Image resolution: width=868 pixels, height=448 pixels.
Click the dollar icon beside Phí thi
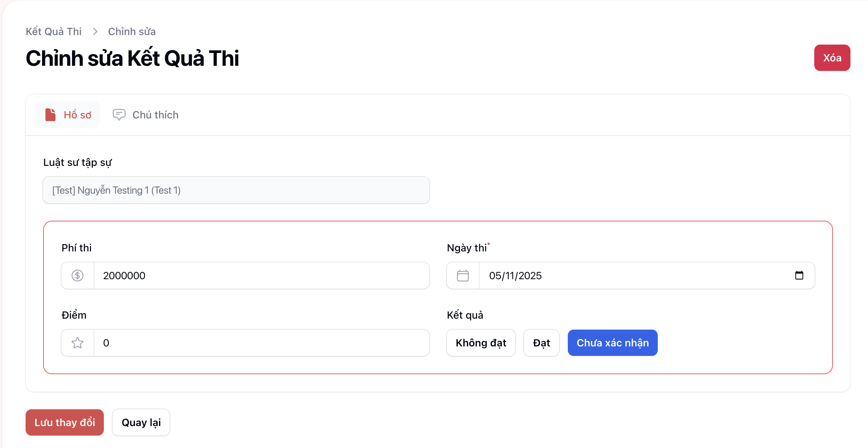point(78,276)
